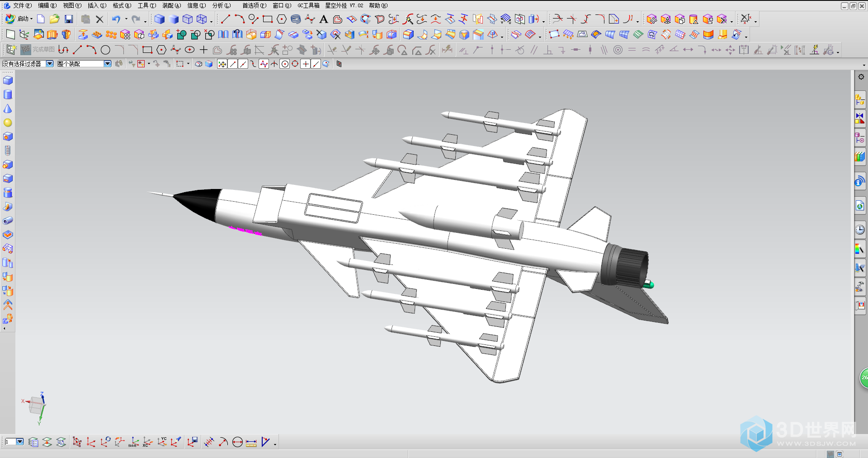868x458 pixels.
Task: Click the Edge Blend icon
Action: [x=408, y=34]
